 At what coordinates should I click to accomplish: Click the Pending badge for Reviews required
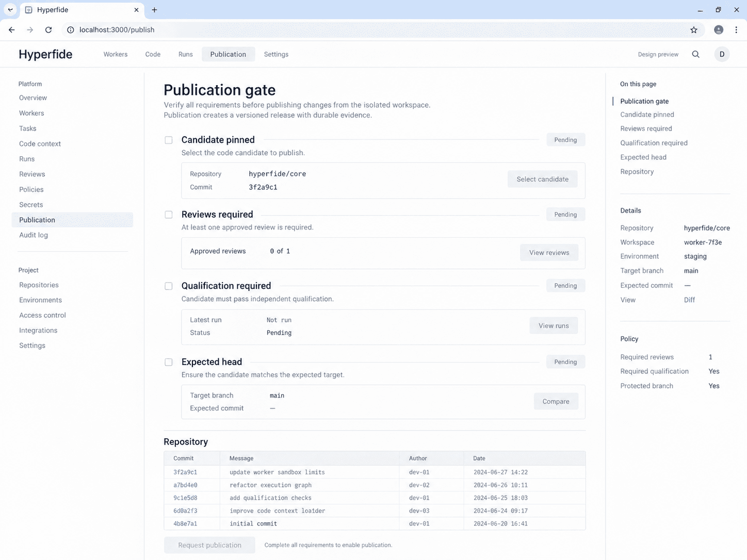point(565,215)
